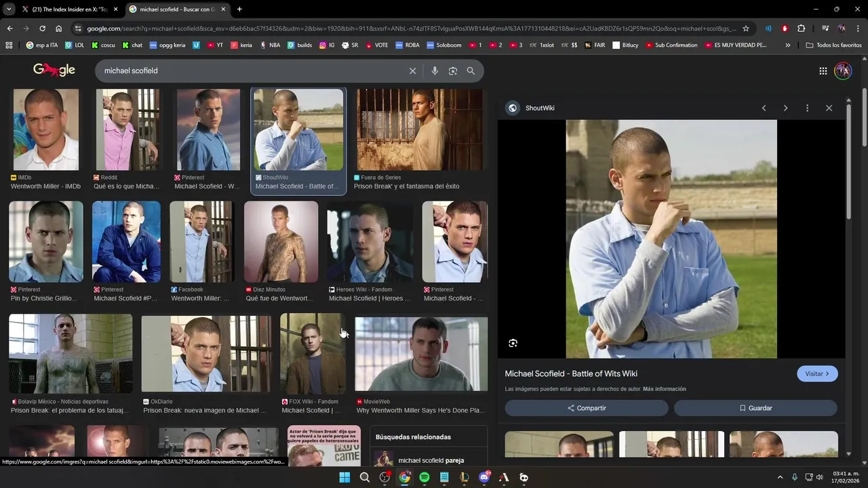This screenshot has width=868, height=488.
Task: Expand the hidden bookmarks chevron
Action: pyautogui.click(x=787, y=45)
